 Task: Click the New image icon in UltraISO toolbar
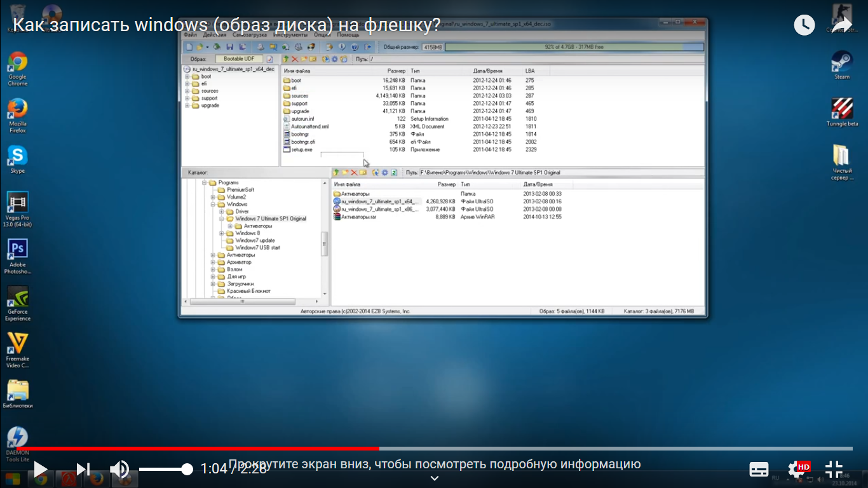(x=189, y=47)
